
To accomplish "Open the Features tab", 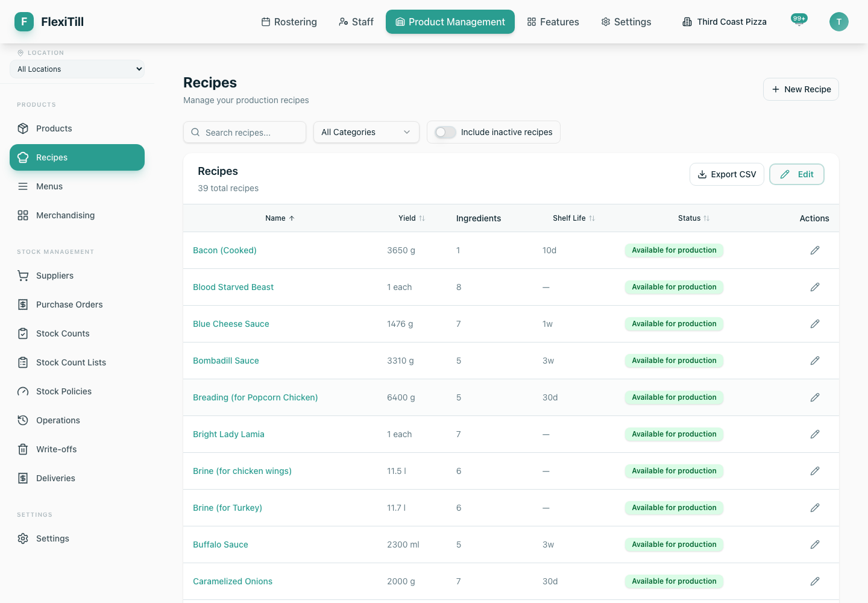I will tap(553, 22).
